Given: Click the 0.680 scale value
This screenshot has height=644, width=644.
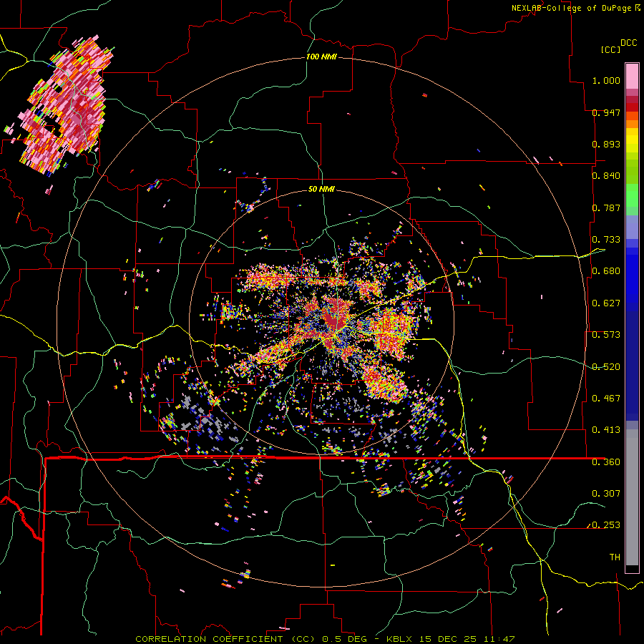Looking at the screenshot, I should [x=606, y=271].
